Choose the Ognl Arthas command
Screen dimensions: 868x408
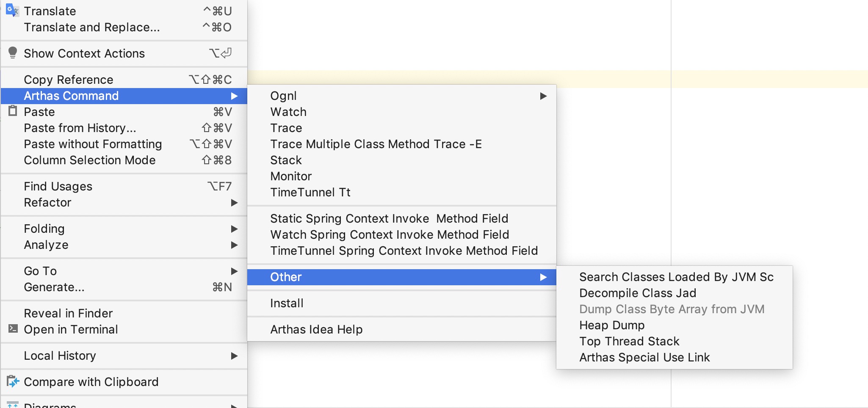coord(401,96)
